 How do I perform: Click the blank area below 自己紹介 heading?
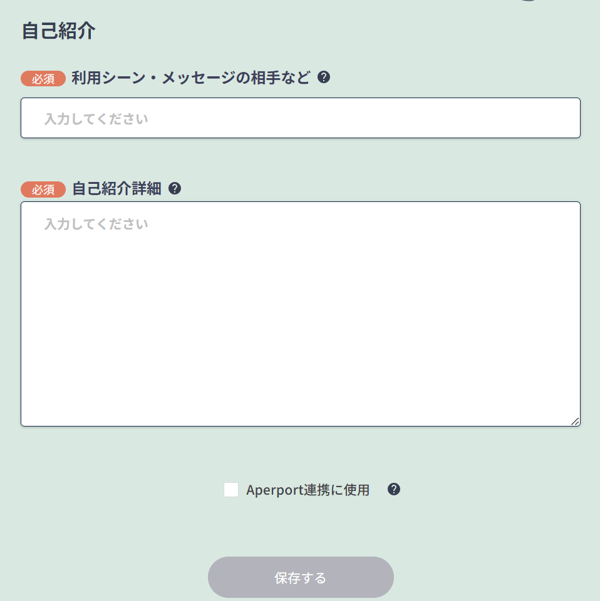[301, 54]
